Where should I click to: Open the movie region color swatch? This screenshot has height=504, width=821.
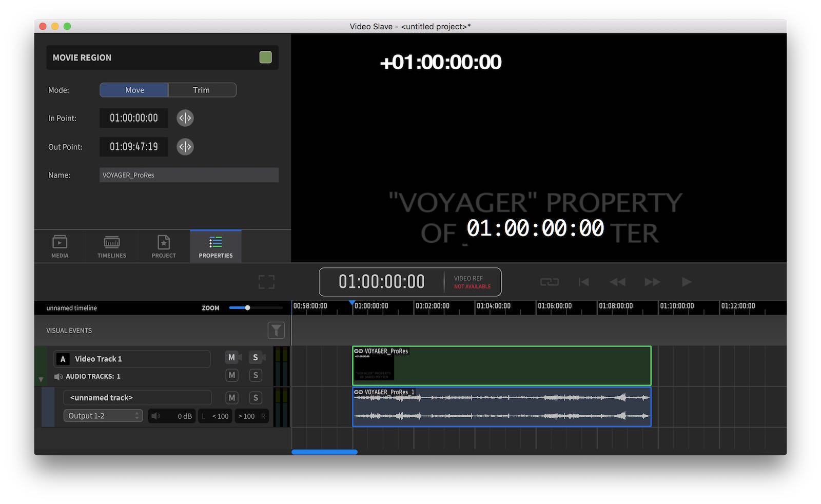(x=265, y=57)
